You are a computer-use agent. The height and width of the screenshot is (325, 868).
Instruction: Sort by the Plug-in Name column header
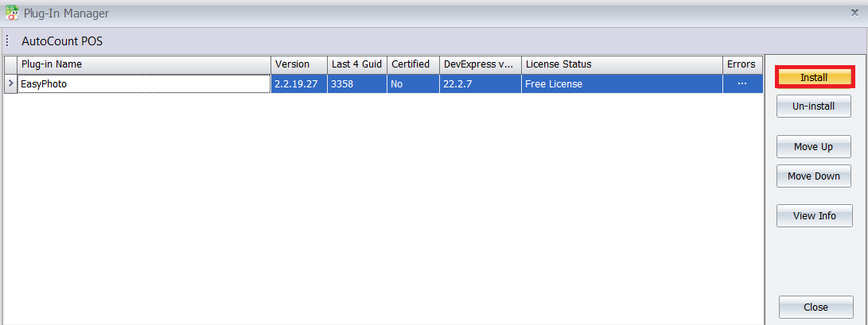pos(143,64)
